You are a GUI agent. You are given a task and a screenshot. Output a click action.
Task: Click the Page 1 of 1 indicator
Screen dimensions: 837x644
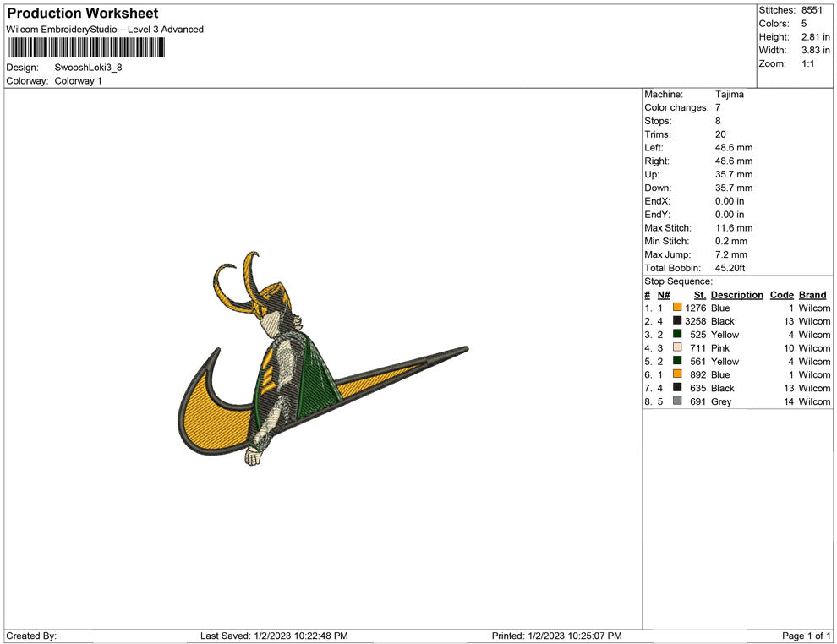click(807, 636)
